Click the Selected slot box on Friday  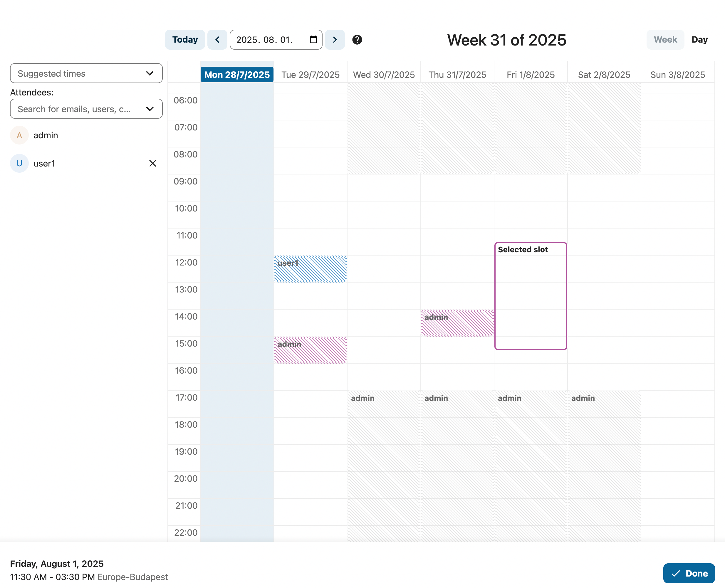531,296
